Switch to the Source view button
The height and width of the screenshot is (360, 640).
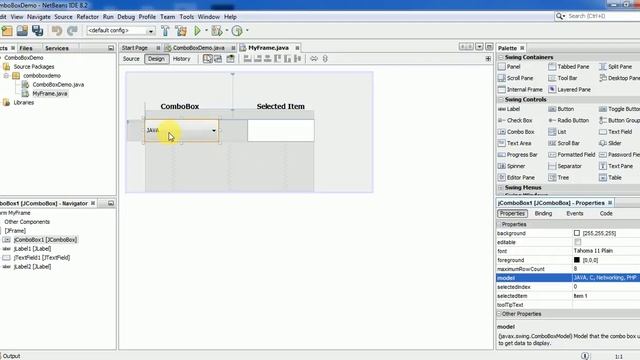[131, 59]
